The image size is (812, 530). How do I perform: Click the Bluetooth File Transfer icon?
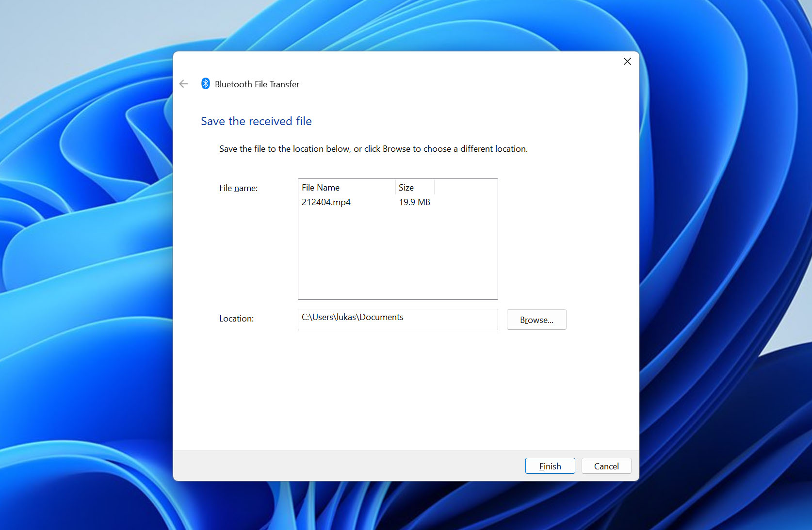(205, 83)
